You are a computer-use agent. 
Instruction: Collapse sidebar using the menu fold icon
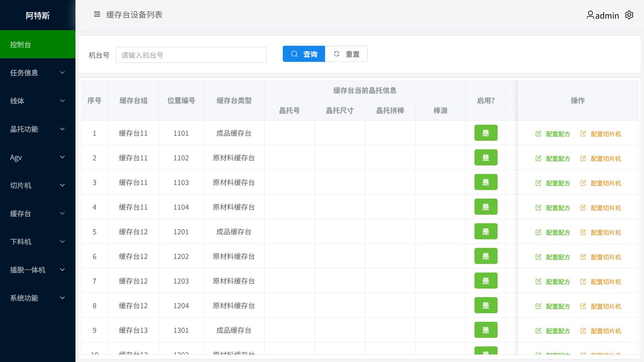coord(97,15)
